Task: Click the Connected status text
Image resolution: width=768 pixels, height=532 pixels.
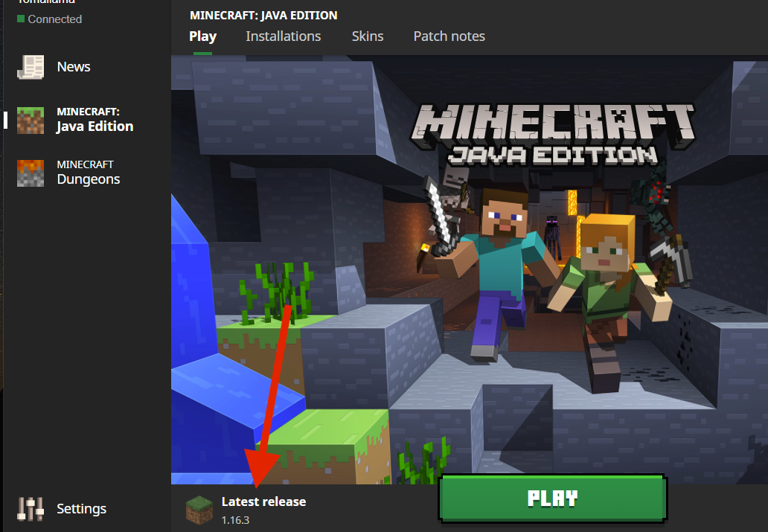Action: pyautogui.click(x=55, y=19)
